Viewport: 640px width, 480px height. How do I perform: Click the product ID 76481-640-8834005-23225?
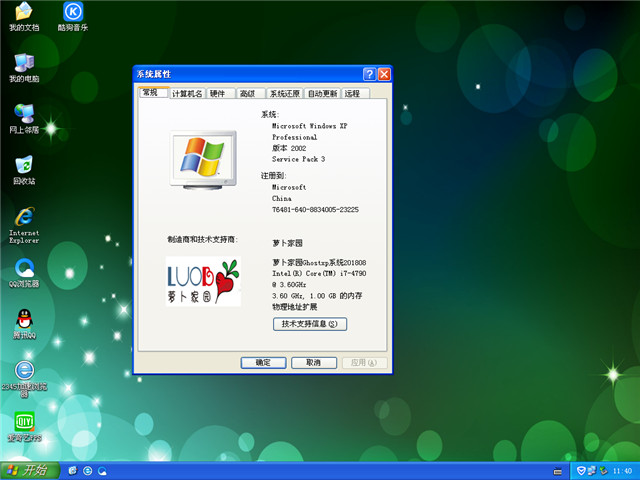coord(315,209)
